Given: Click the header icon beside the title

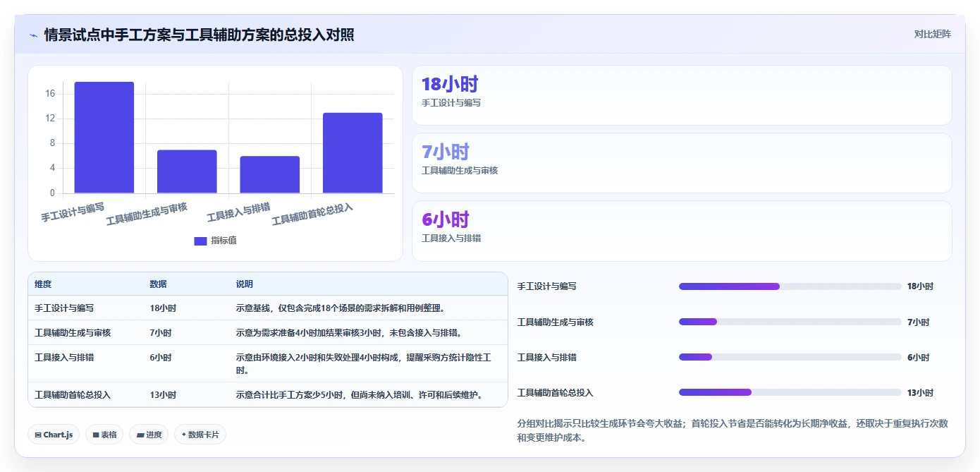Looking at the screenshot, I should tap(33, 35).
